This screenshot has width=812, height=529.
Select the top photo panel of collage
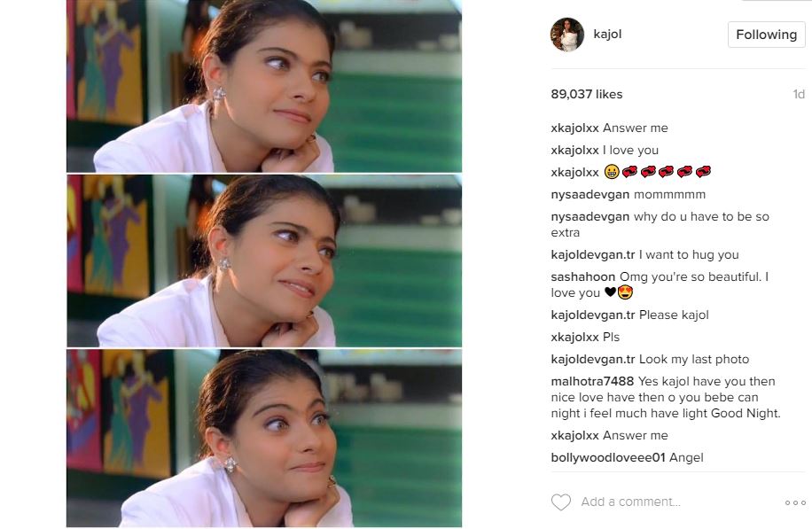[264, 86]
